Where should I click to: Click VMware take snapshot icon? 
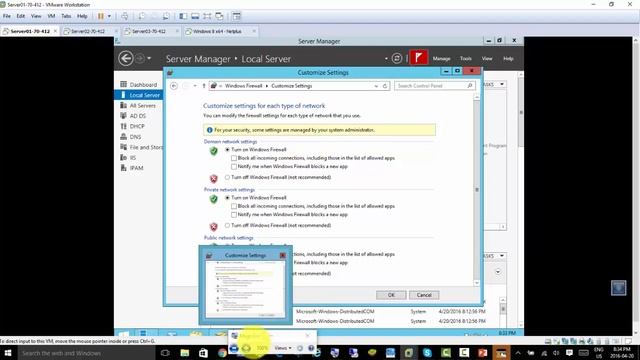[x=141, y=16]
